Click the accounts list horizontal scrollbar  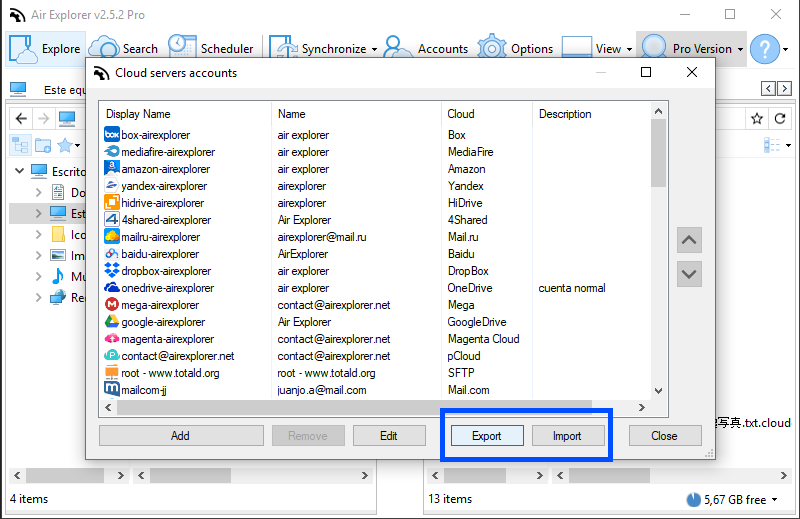pyautogui.click(x=355, y=407)
